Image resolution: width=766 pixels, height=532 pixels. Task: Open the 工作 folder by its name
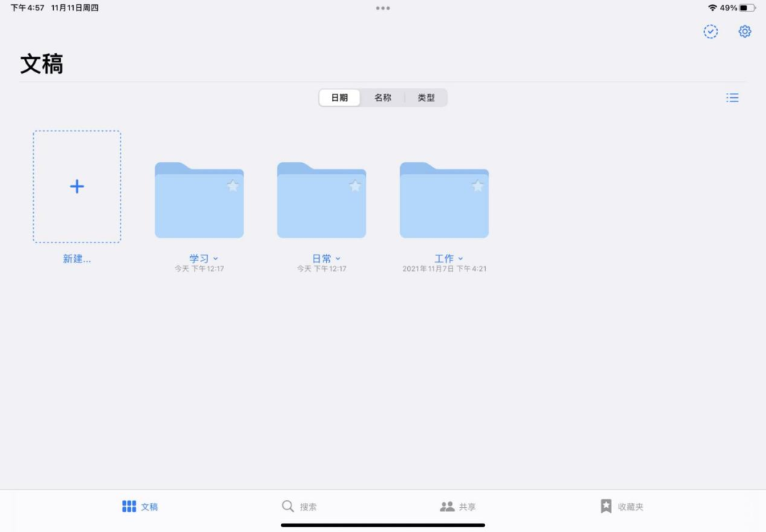tap(444, 259)
